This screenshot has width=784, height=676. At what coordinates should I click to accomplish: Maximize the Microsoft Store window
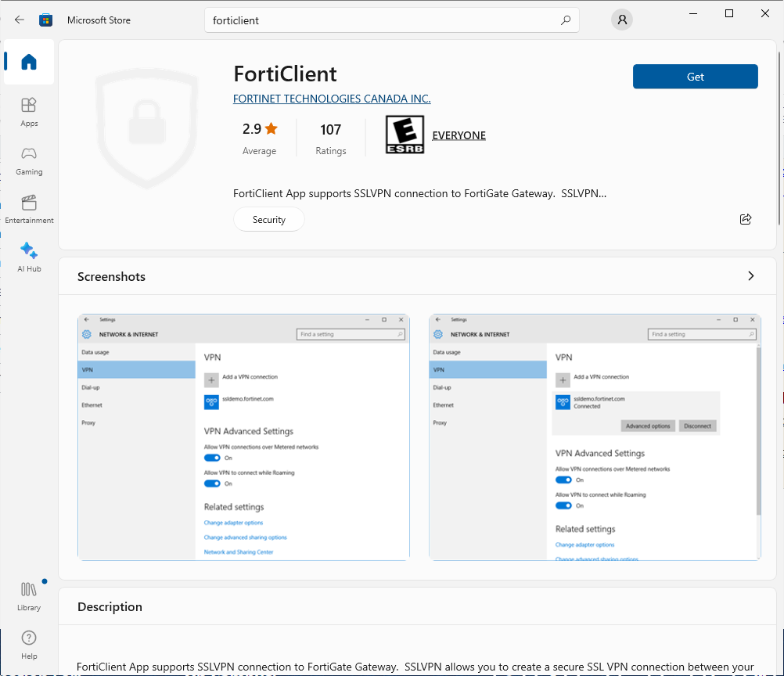click(729, 13)
